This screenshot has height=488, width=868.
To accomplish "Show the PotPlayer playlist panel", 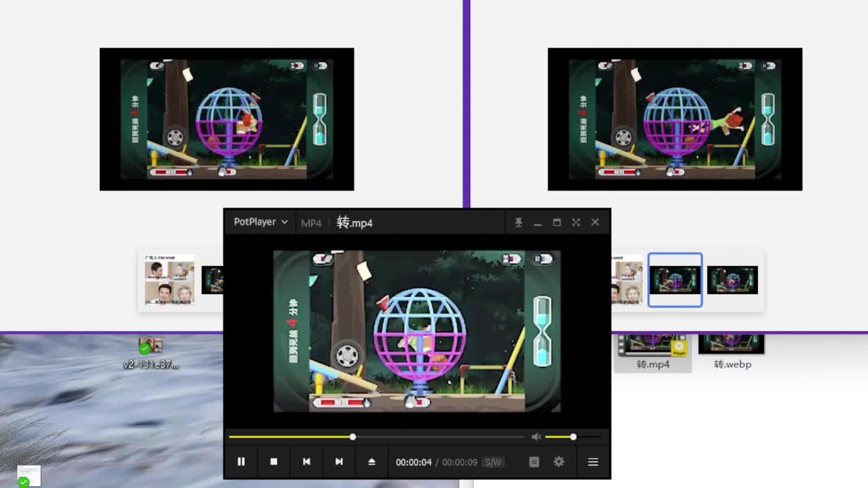I will pyautogui.click(x=534, y=461).
